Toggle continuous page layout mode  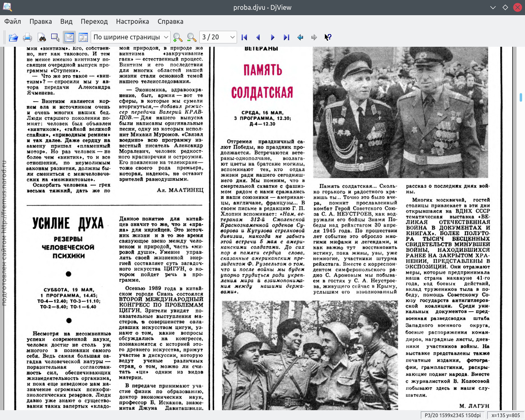click(x=69, y=37)
